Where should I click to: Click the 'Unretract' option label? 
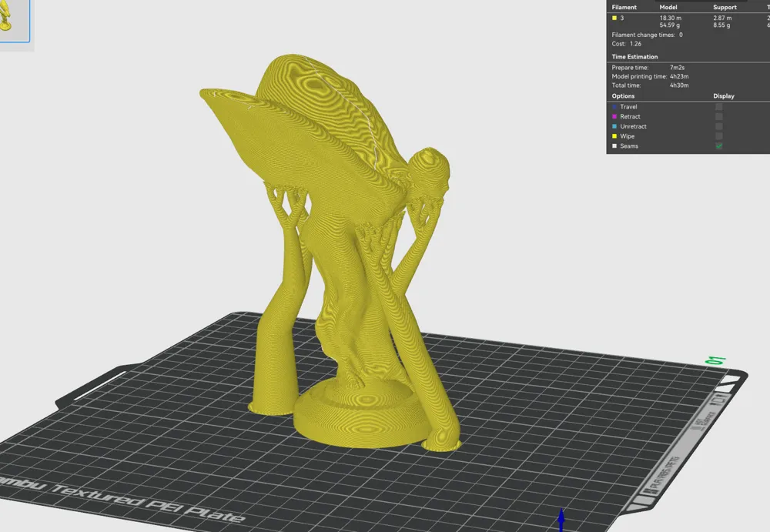(x=633, y=127)
